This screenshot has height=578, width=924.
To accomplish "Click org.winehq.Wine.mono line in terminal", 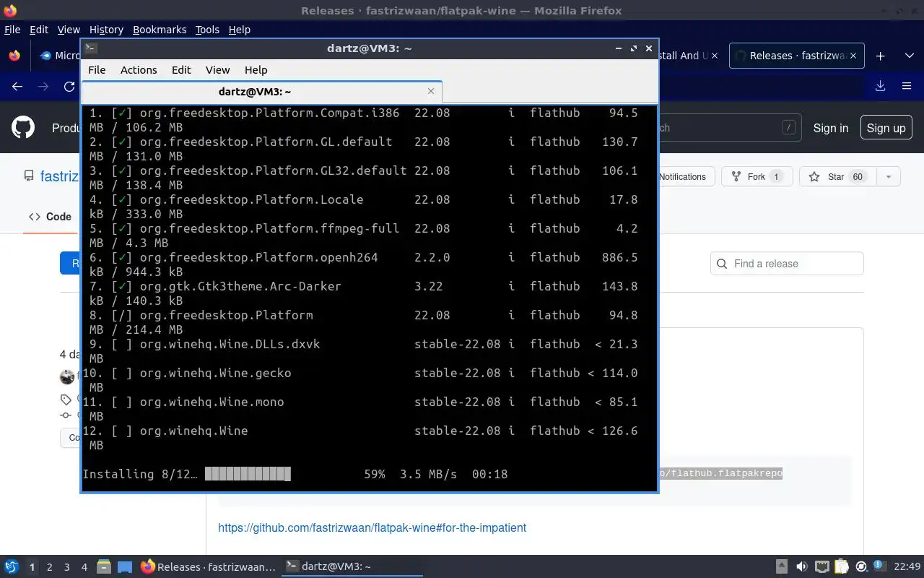I will [360, 402].
